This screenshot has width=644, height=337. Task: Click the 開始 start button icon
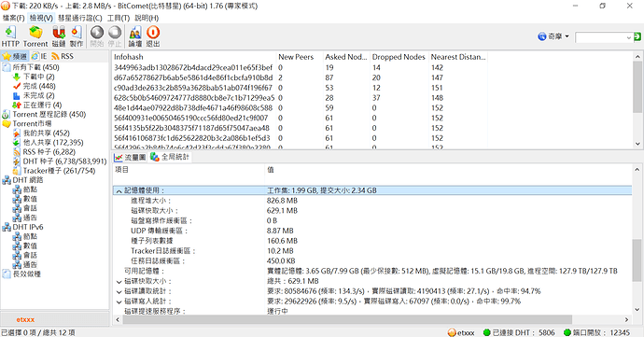(x=97, y=36)
